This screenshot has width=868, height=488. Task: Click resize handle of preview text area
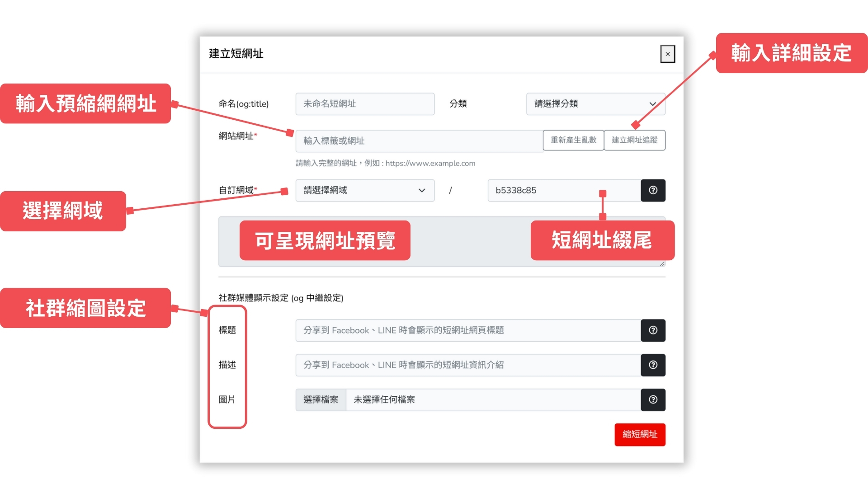tap(662, 264)
